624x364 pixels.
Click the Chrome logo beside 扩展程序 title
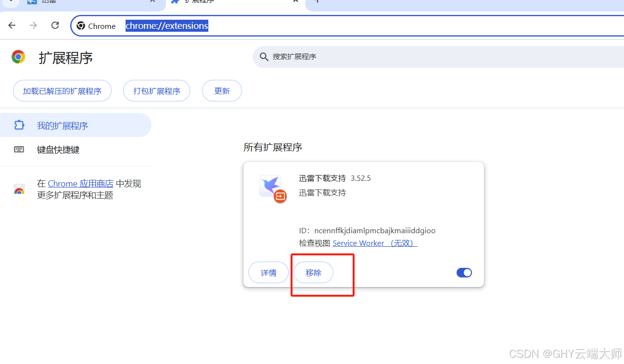pyautogui.click(x=18, y=57)
